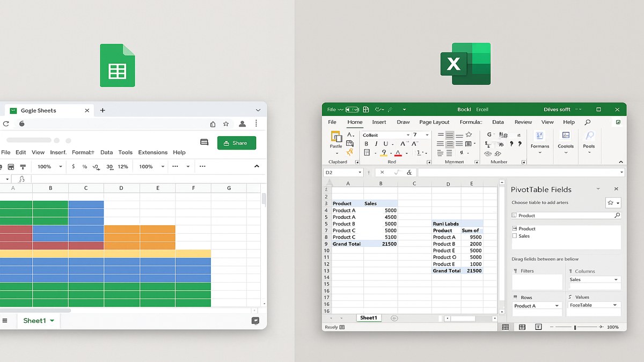The height and width of the screenshot is (362, 644).
Task: Select the Bold formatting icon in Excel ribbon
Action: (x=367, y=144)
